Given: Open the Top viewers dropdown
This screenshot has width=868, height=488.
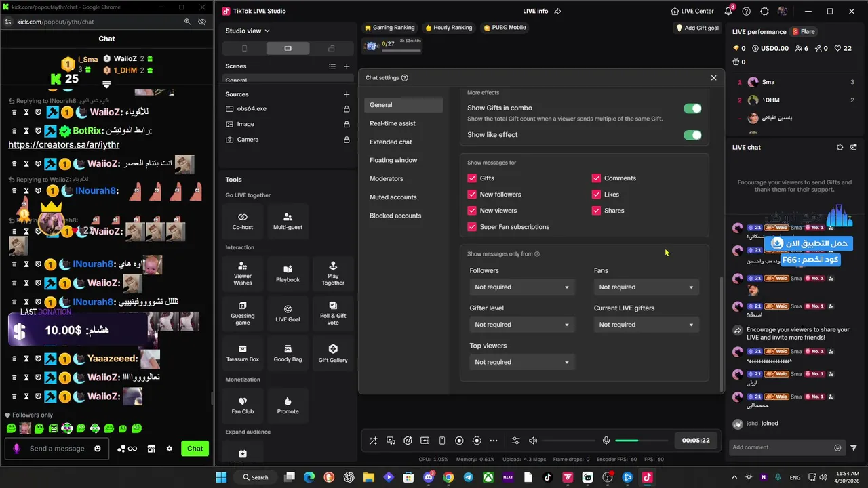Looking at the screenshot, I should pyautogui.click(x=521, y=362).
